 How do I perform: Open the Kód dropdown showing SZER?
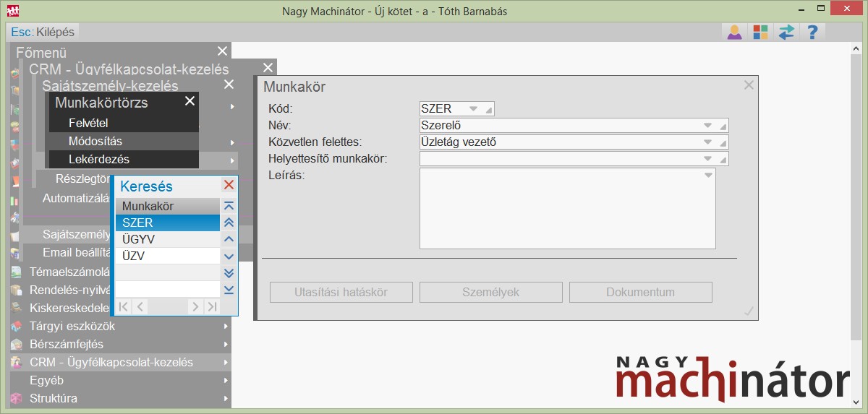click(x=474, y=108)
